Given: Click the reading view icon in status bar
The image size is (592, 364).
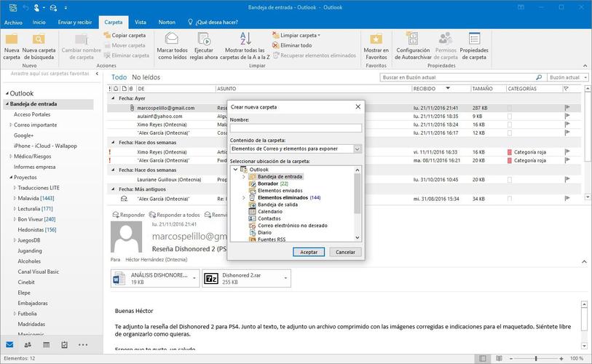Looking at the screenshot, I should (499, 358).
